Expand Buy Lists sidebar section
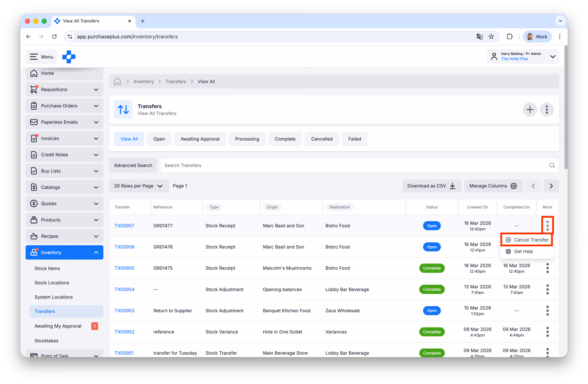 point(64,171)
